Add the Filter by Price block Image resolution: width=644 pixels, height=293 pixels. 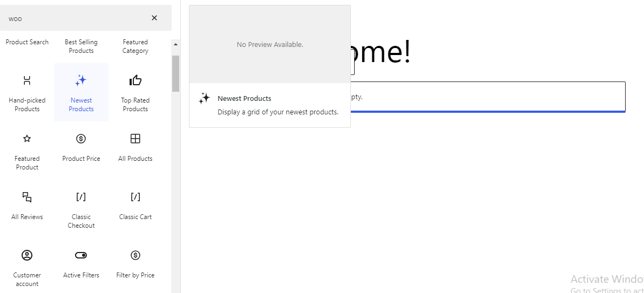click(135, 264)
